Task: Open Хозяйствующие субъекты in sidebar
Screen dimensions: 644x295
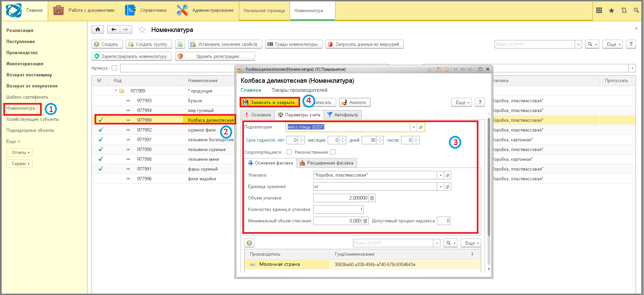Action: [33, 119]
